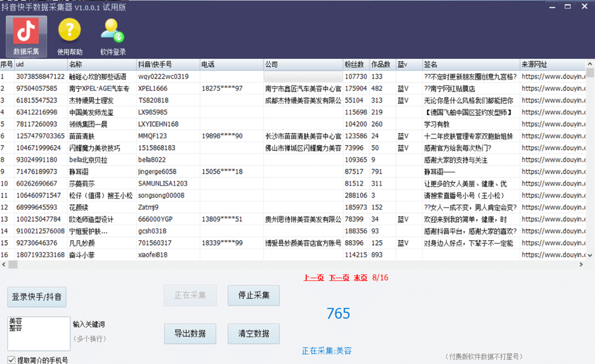Screen dimensions: 595x364
Task: Click the 软件登录 user icon
Action: 113,36
